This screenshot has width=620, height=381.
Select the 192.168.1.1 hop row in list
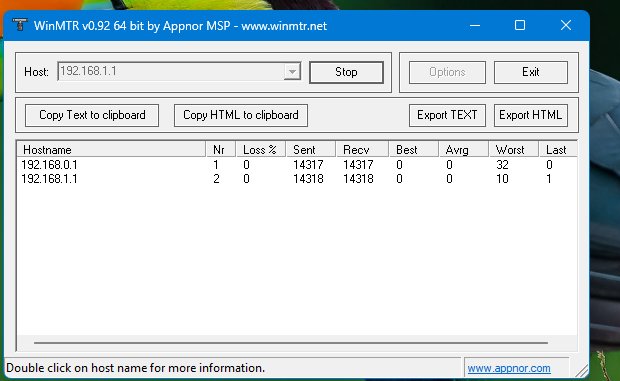(297, 179)
